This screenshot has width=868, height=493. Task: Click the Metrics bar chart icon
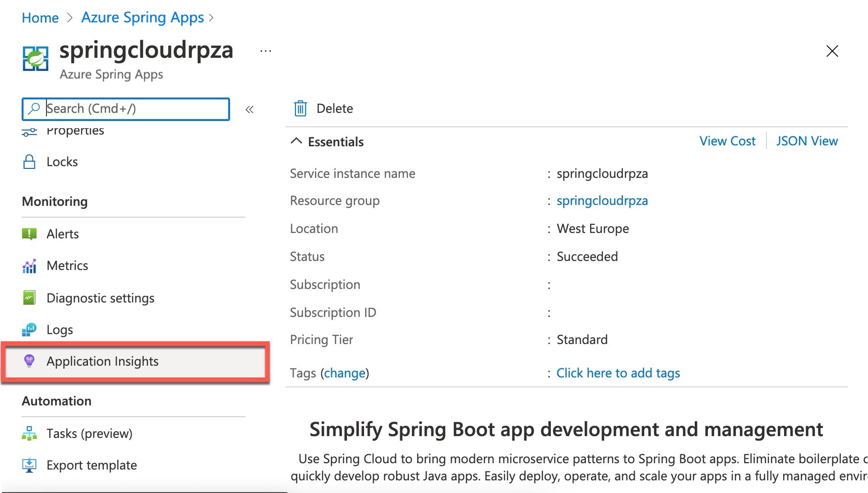click(x=29, y=266)
